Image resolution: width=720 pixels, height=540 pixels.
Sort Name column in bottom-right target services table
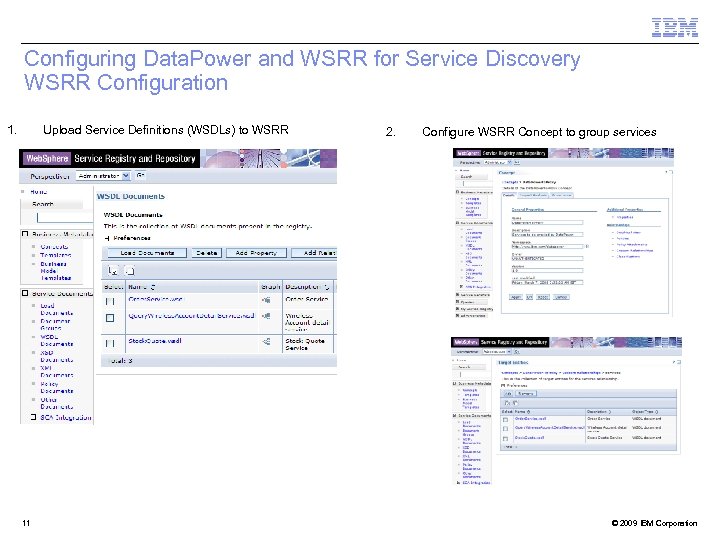click(x=529, y=411)
